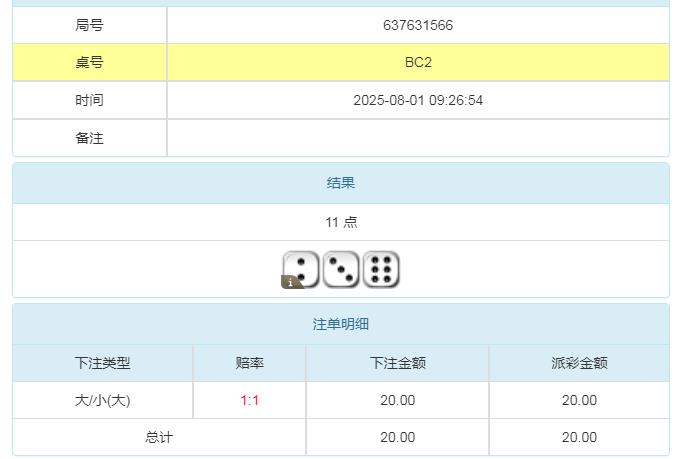Viewport: 676px width, 459px height.
Task: Open the info badge on the first die
Action: (291, 283)
